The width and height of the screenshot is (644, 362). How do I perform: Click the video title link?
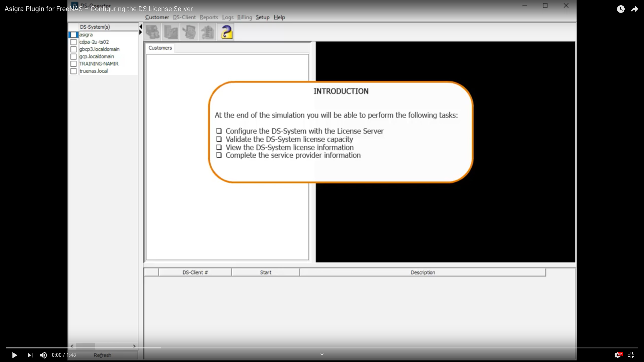tap(99, 9)
